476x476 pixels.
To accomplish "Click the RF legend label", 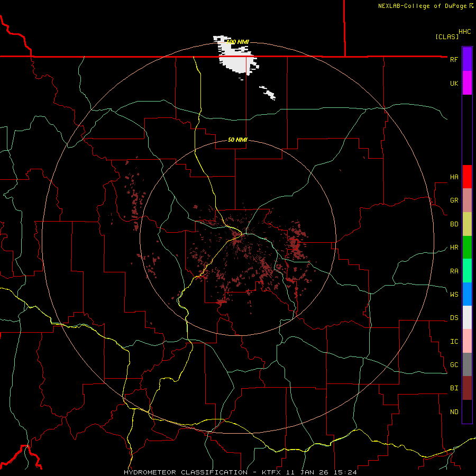I will pyautogui.click(x=454, y=59).
